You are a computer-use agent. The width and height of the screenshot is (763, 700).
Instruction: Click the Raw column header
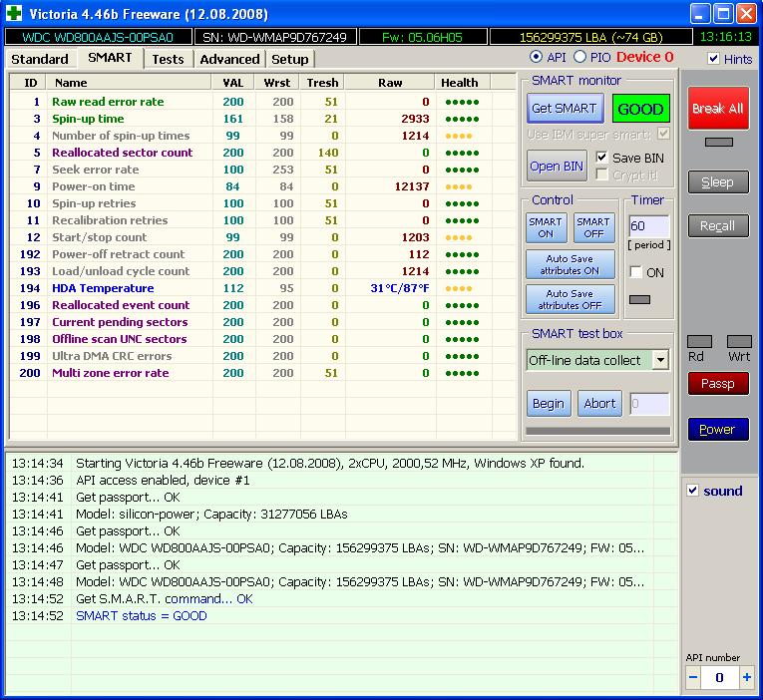pyautogui.click(x=390, y=83)
